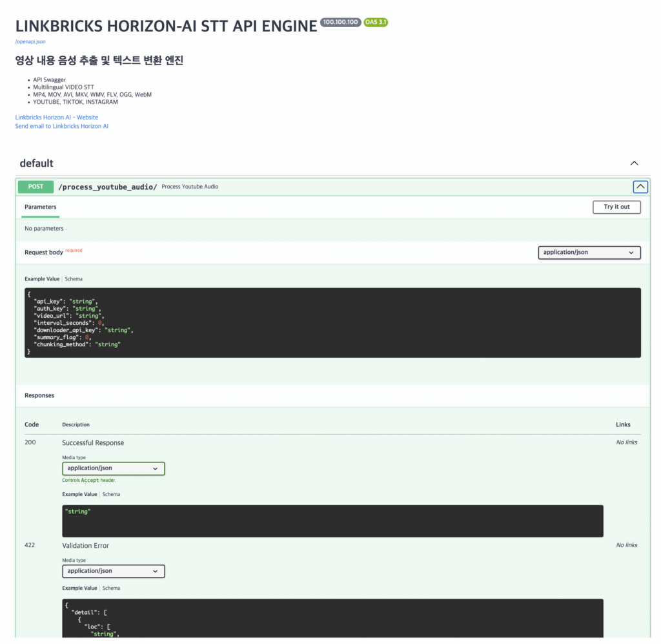This screenshot has width=661, height=644.
Task: Select the Parameters tab header
Action: click(41, 207)
